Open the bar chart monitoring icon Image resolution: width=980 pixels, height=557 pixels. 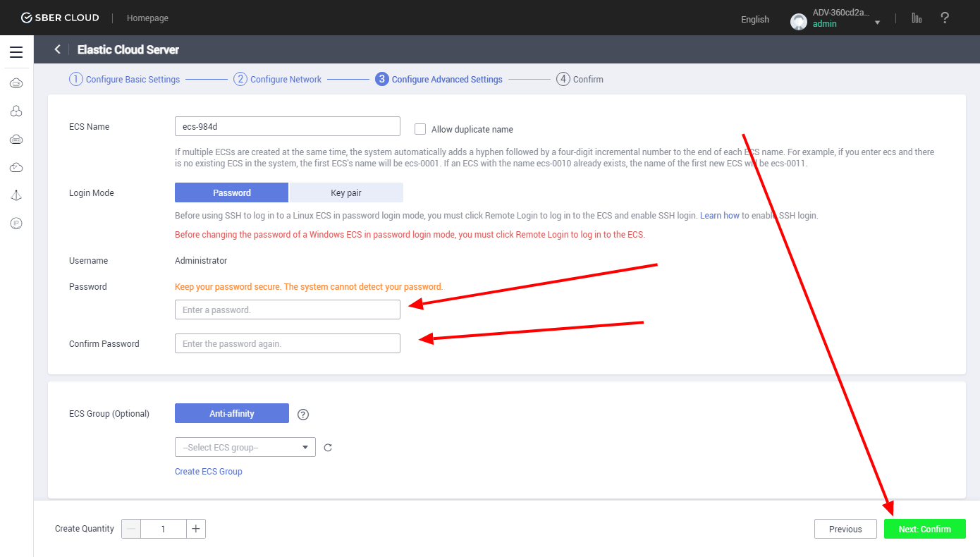coord(917,18)
